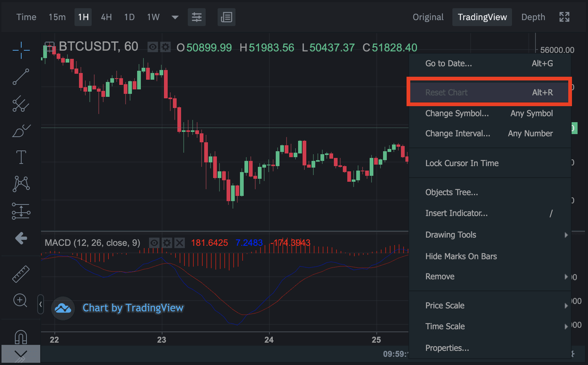Open chart Properties from context menu

tap(490, 348)
